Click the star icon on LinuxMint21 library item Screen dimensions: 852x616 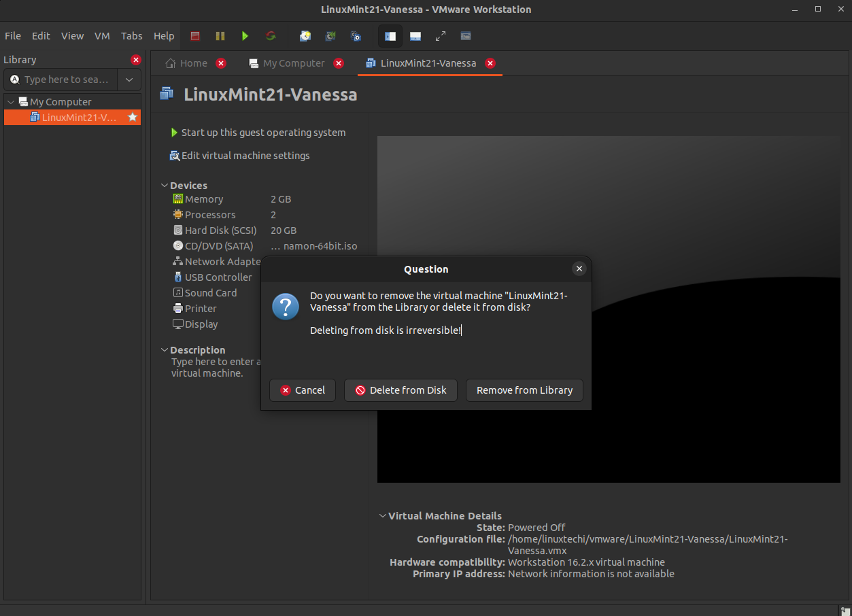coord(133,118)
